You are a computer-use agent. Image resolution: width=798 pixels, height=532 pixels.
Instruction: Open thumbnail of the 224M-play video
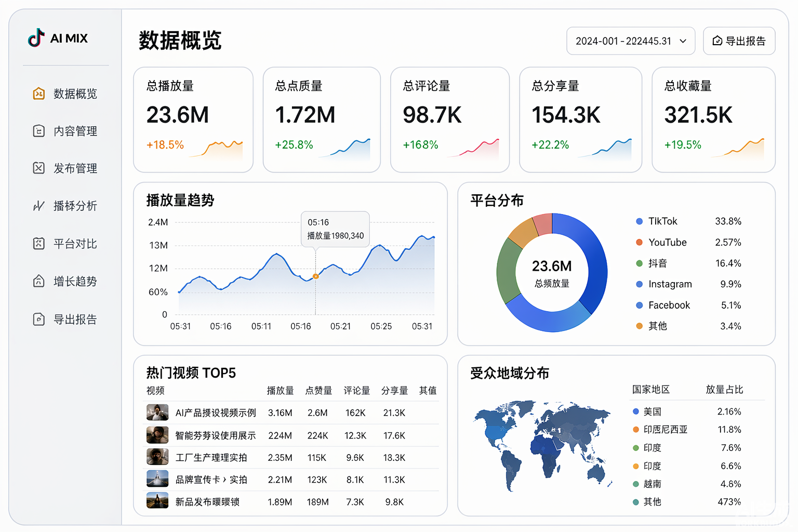[x=157, y=435]
